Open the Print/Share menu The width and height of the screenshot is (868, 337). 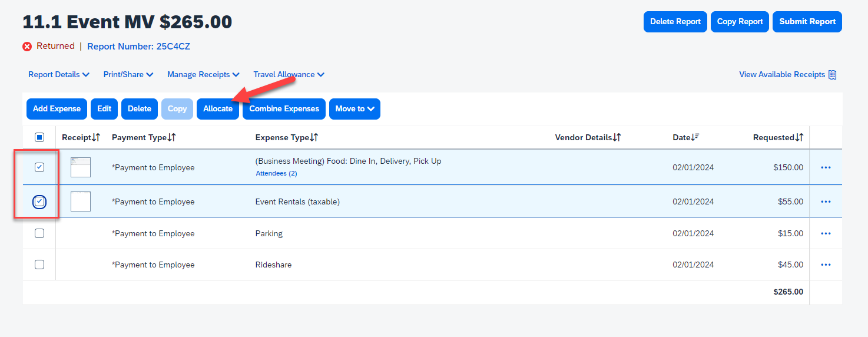tap(128, 75)
